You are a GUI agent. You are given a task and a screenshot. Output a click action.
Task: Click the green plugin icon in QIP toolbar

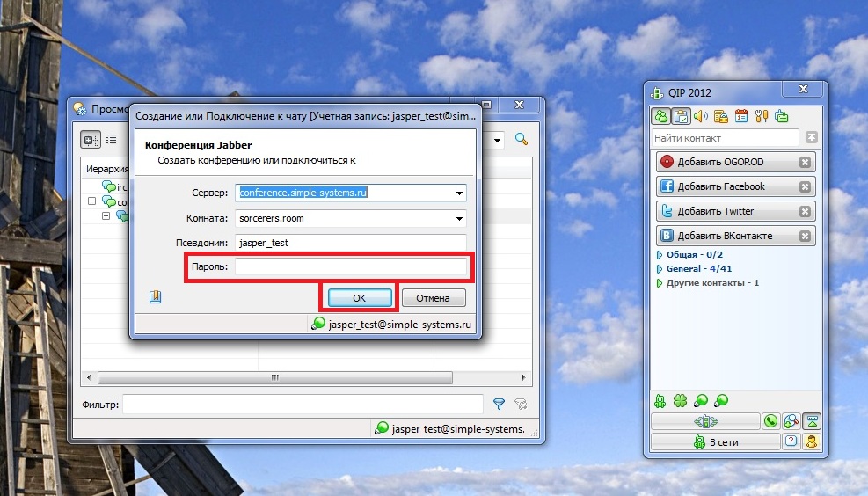point(781,116)
